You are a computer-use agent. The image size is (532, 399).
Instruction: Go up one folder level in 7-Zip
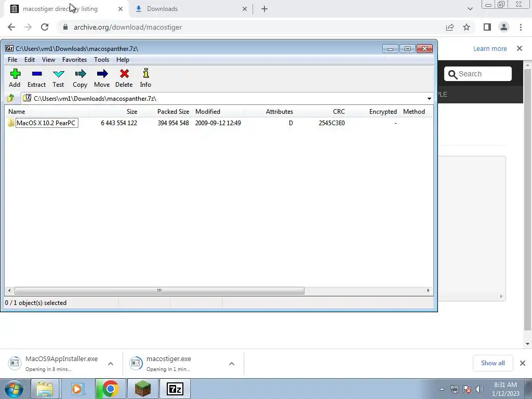pos(11,98)
